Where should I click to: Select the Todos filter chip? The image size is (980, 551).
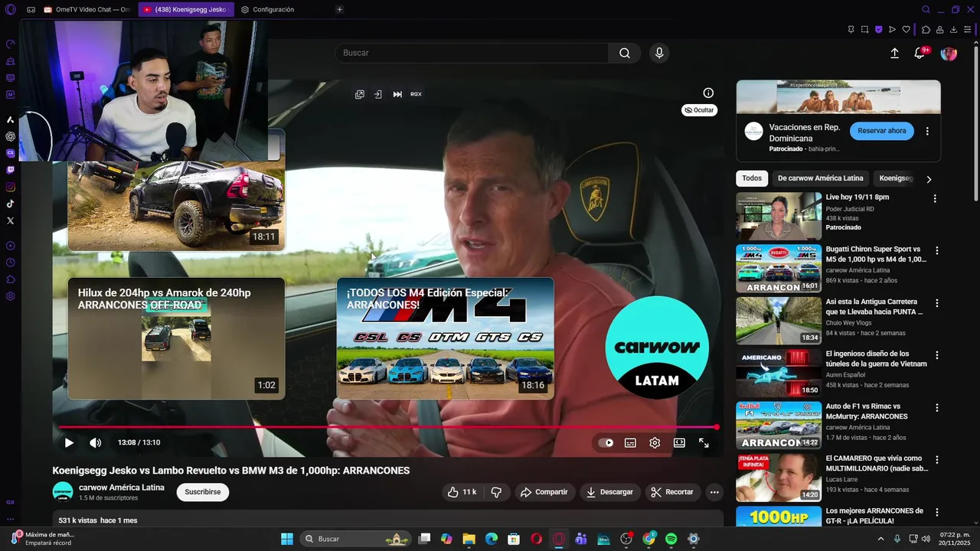(x=752, y=178)
